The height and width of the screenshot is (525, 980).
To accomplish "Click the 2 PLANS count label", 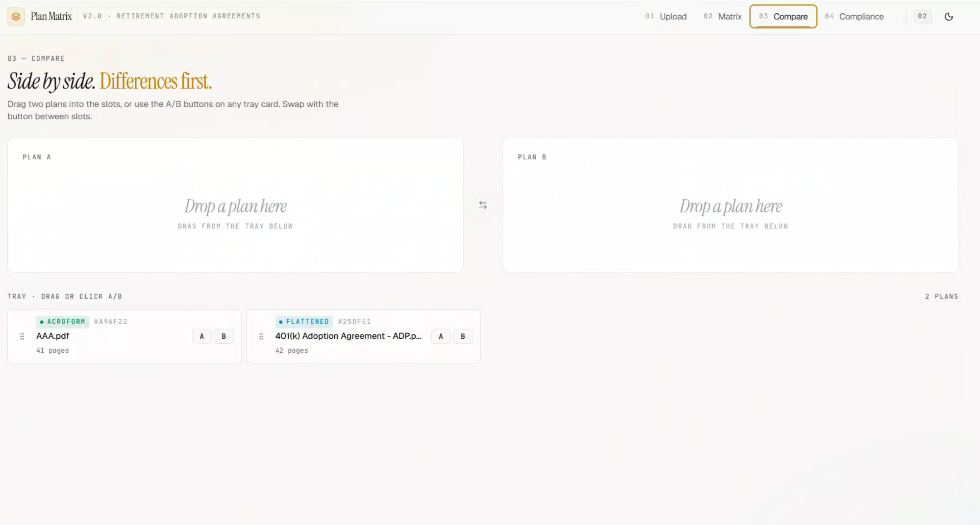I will point(942,296).
